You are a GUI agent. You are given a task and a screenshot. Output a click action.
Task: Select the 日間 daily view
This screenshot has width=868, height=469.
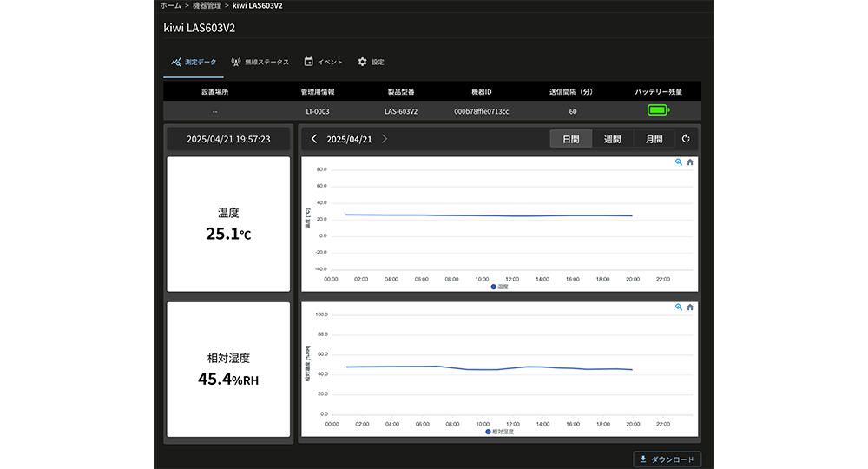click(571, 139)
